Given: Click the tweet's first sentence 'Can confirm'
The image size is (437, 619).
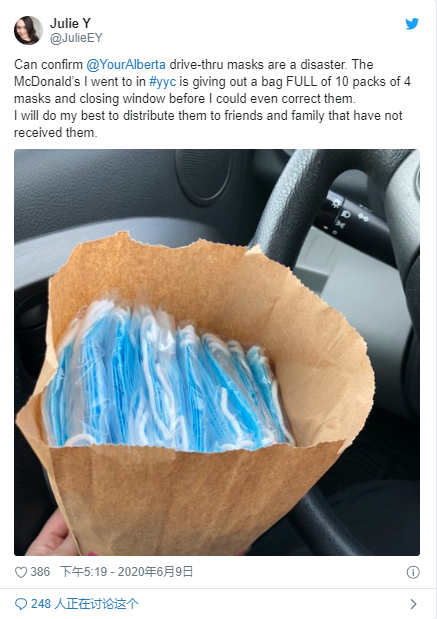Looking at the screenshot, I should (48, 64).
